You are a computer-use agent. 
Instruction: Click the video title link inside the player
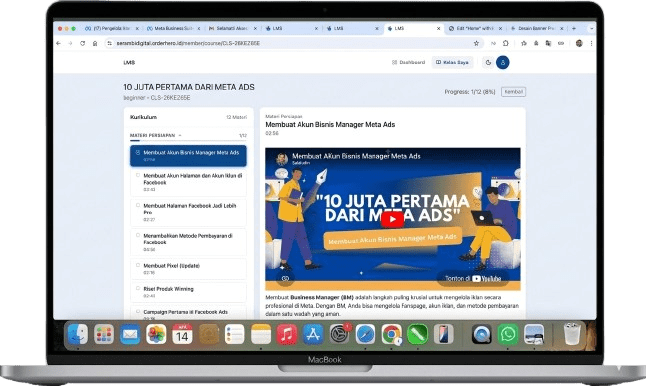coord(356,156)
